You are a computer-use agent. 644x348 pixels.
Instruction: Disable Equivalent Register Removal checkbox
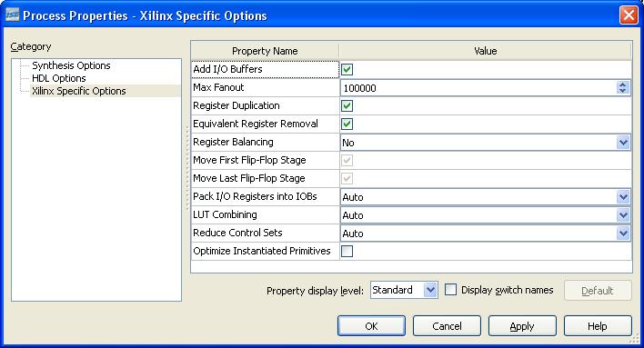click(347, 124)
